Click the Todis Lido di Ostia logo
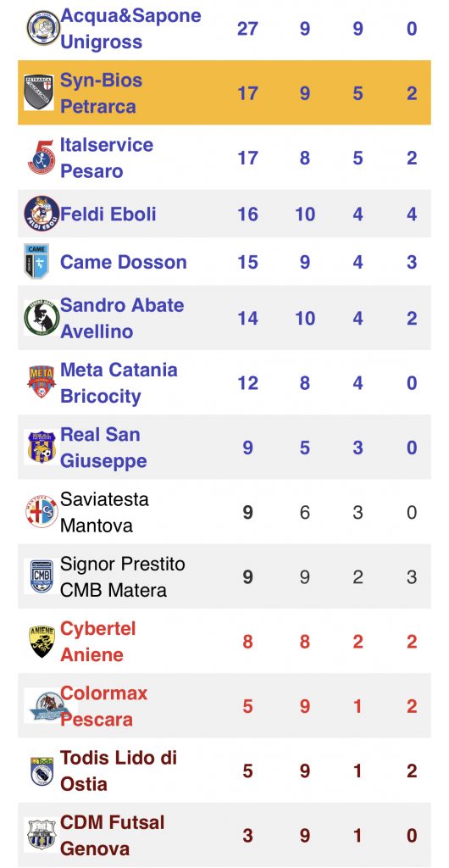Screen dimensions: 449x868 click(42, 771)
